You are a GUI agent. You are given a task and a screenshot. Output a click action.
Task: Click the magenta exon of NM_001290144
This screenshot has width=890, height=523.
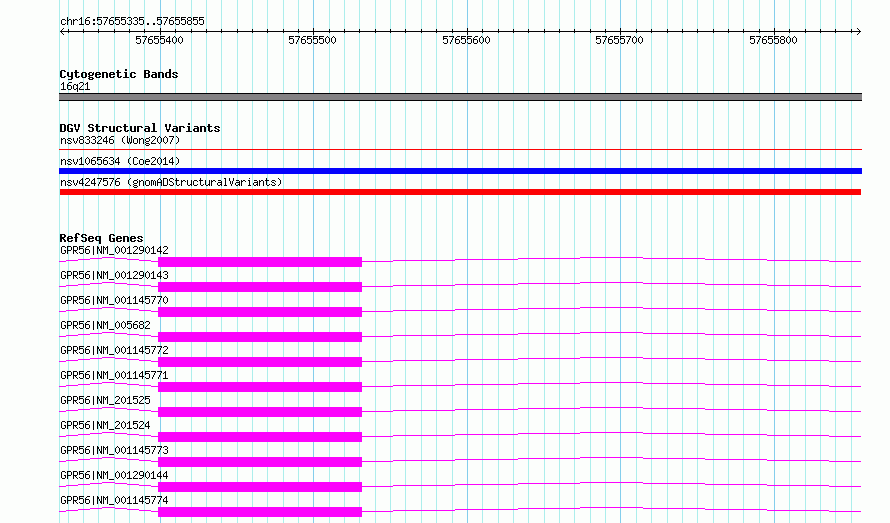pyautogui.click(x=260, y=487)
